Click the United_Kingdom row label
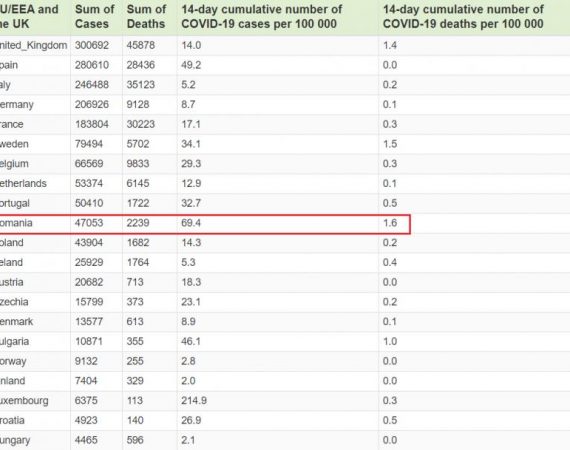The height and width of the screenshot is (450, 570). click(33, 45)
